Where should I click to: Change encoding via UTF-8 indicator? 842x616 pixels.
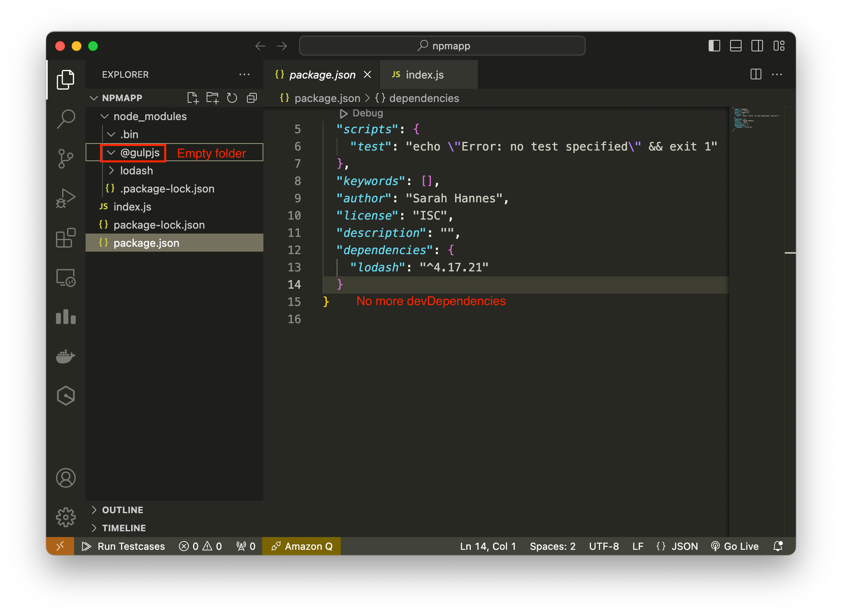click(604, 546)
